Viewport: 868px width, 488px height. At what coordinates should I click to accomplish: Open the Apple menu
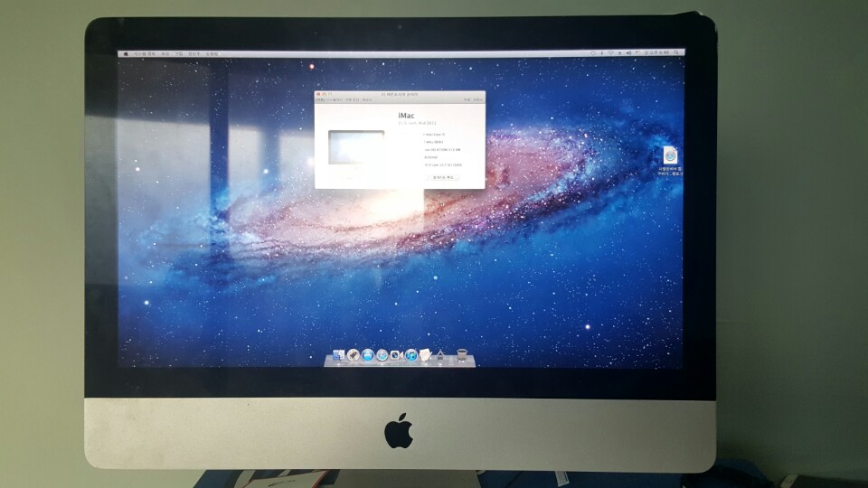(x=125, y=54)
